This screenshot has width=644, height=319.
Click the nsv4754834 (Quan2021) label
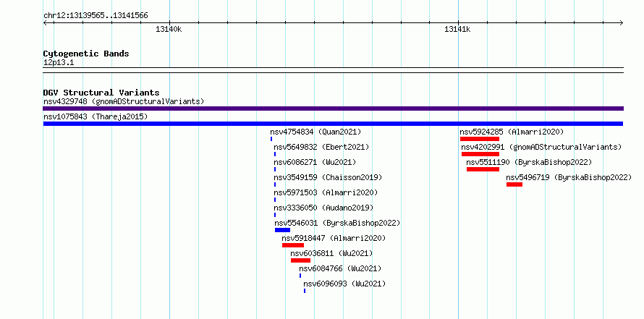coord(315,132)
